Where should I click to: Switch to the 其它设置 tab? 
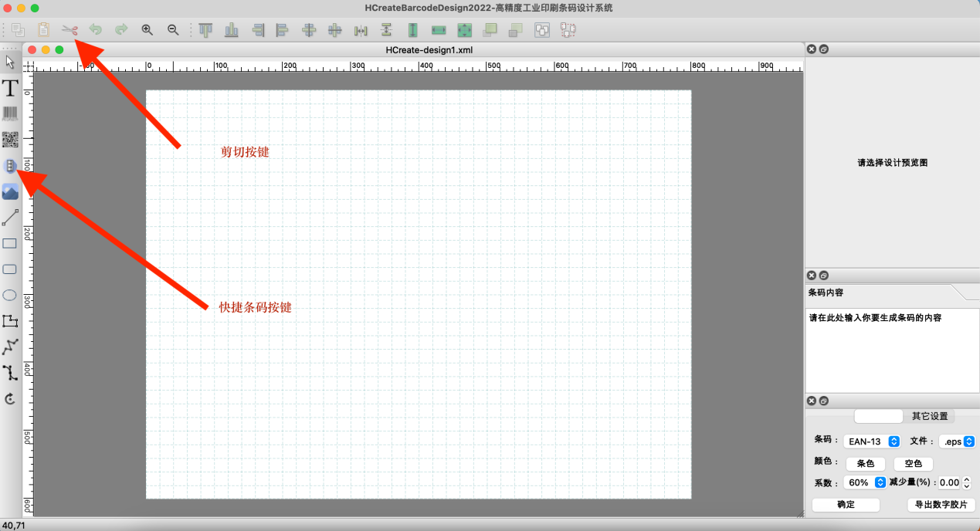point(930,416)
